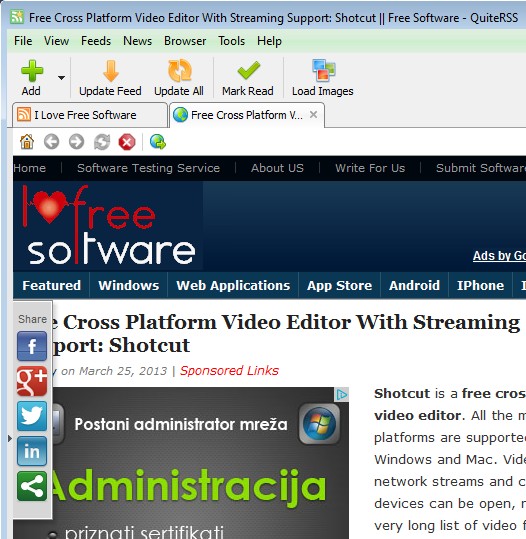The width and height of the screenshot is (526, 539).
Task: Open the Featured category tab
Action: 52,285
